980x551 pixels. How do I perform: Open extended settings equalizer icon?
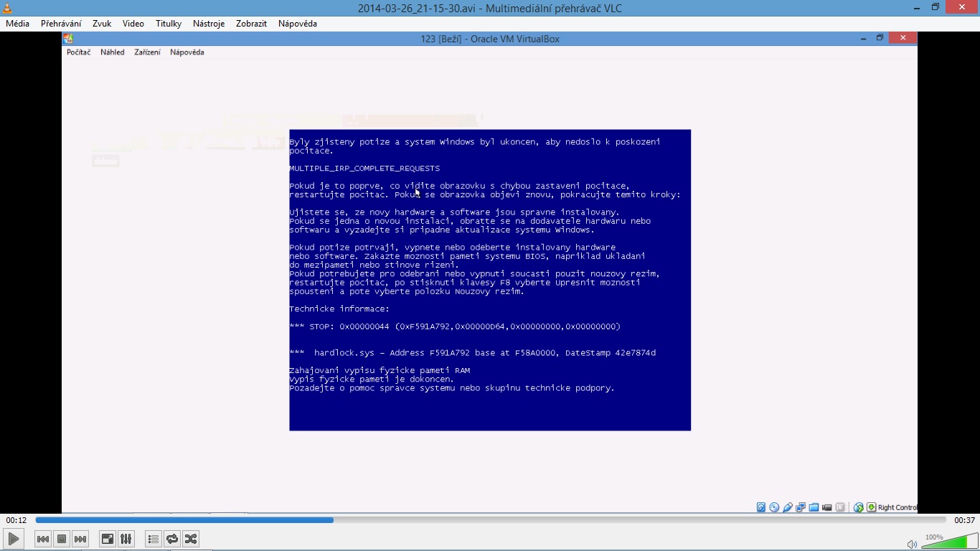pyautogui.click(x=126, y=539)
